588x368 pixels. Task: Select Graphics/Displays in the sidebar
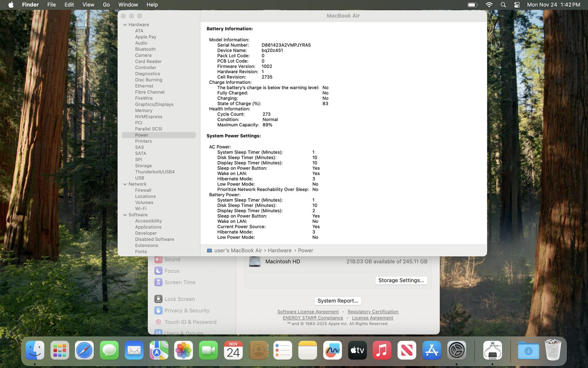(154, 105)
